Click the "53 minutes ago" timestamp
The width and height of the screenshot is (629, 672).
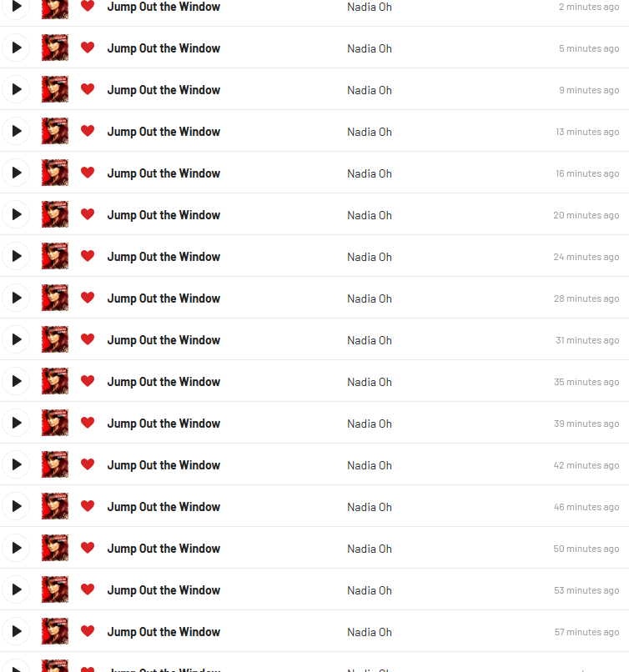586,590
